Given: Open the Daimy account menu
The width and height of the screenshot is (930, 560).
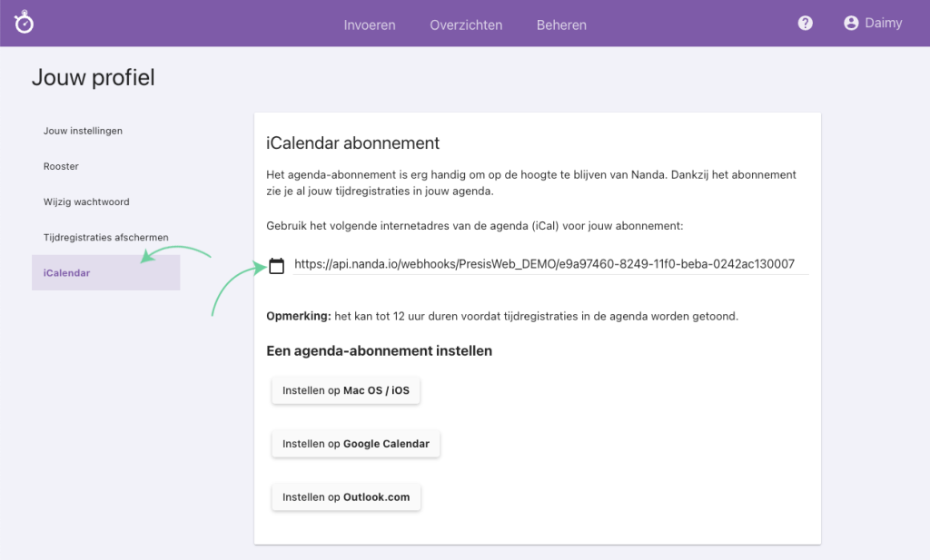Looking at the screenshot, I should point(873,23).
